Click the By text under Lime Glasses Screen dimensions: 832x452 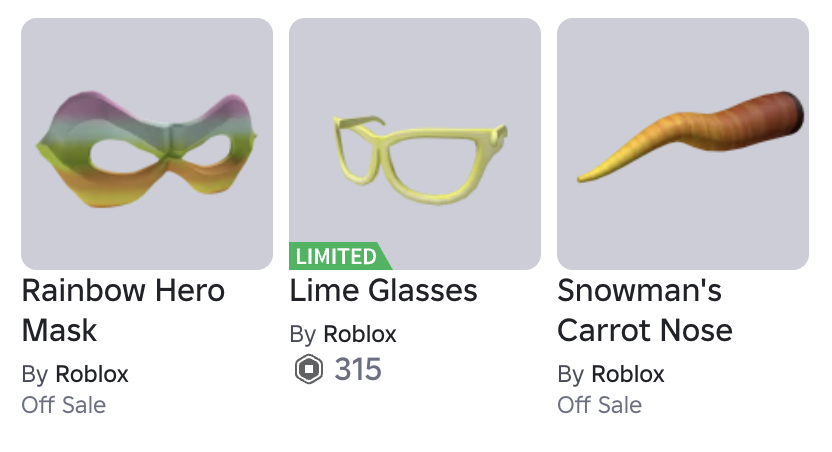(302, 335)
